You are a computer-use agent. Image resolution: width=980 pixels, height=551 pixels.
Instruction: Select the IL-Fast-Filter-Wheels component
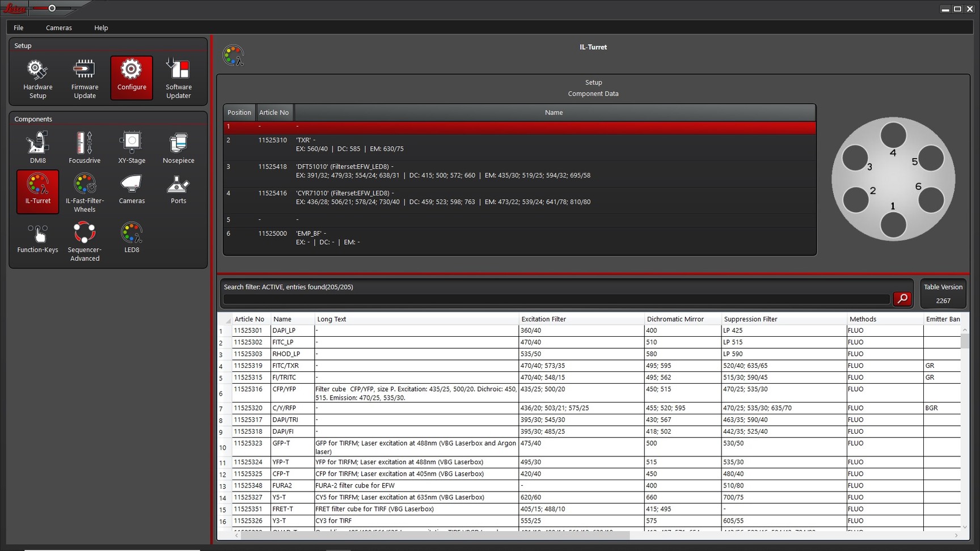pyautogui.click(x=85, y=192)
